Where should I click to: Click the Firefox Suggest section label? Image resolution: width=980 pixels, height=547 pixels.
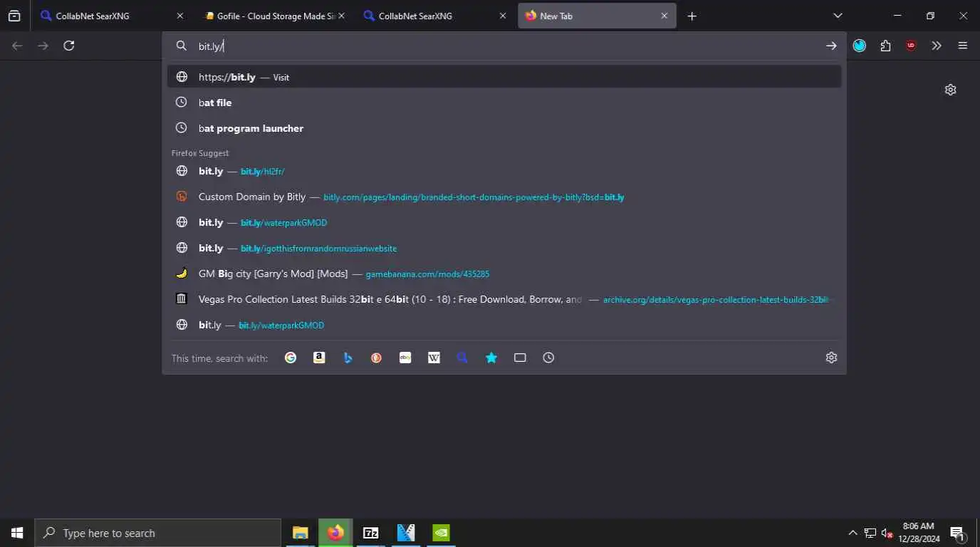coord(200,153)
